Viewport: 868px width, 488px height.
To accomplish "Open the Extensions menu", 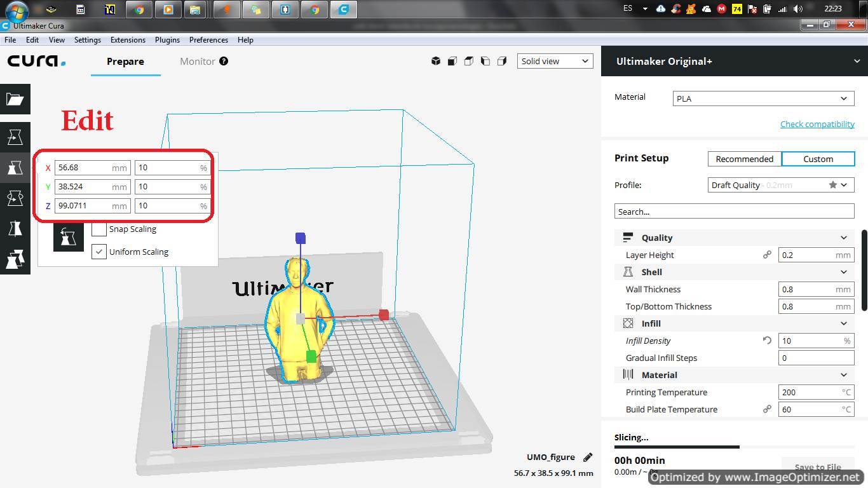I will click(128, 39).
